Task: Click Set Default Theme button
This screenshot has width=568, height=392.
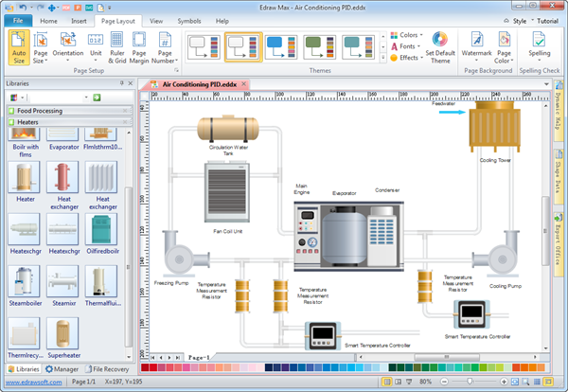Action: (439, 49)
